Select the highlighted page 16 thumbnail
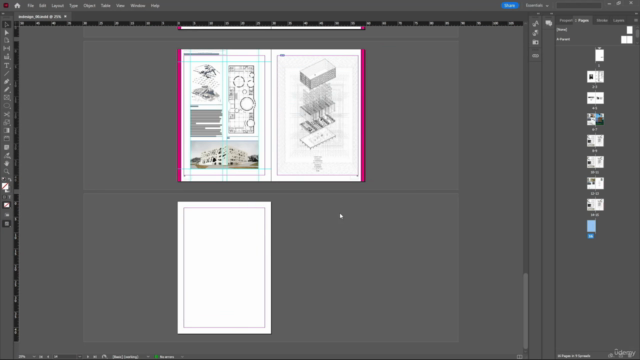The image size is (640, 360). [591, 226]
